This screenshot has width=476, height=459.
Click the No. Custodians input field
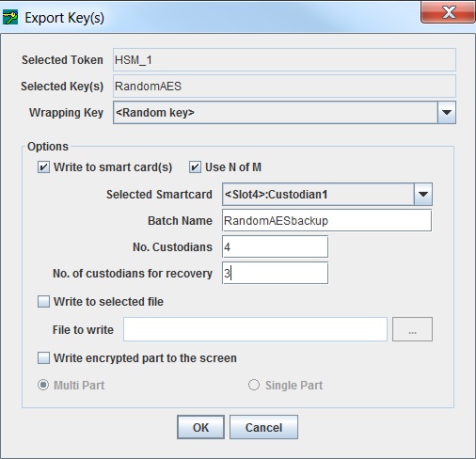(275, 247)
